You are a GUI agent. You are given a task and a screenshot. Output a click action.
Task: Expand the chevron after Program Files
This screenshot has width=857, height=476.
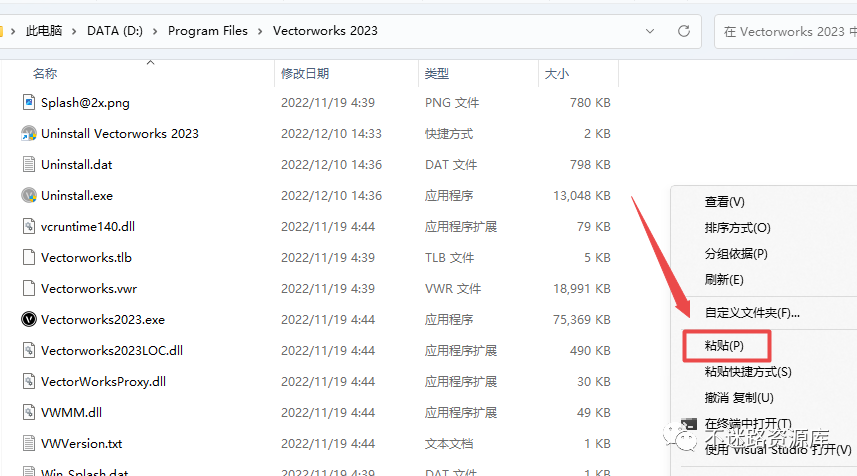260,31
